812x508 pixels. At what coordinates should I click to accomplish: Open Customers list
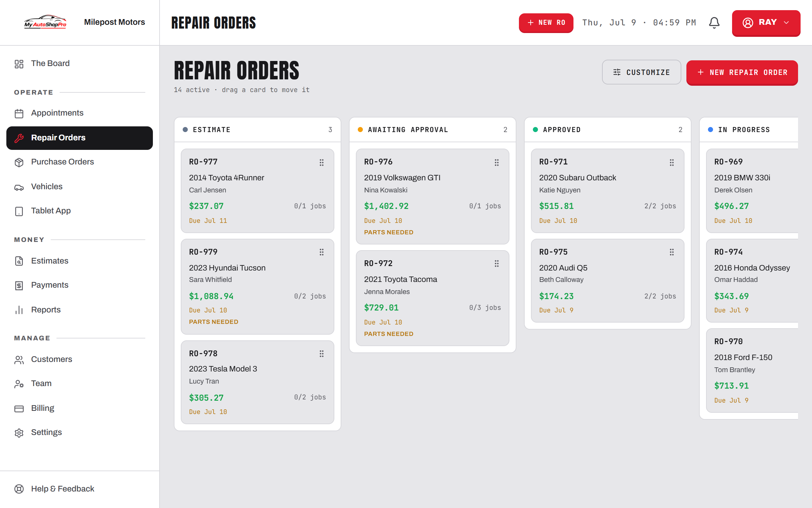[80, 359]
